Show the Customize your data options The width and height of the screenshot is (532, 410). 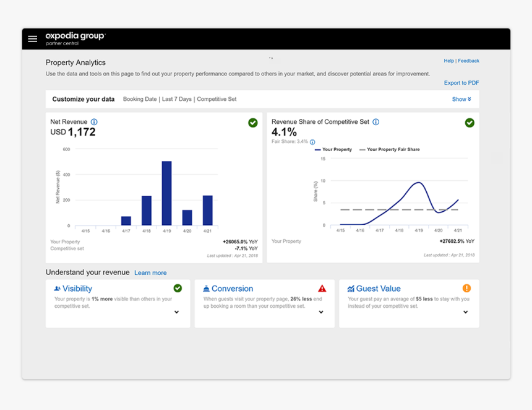click(x=461, y=99)
